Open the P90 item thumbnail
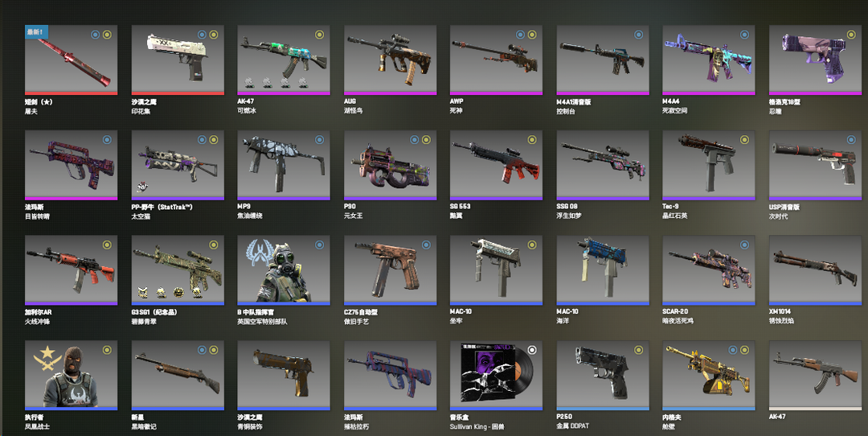868x436 pixels. pos(390,165)
